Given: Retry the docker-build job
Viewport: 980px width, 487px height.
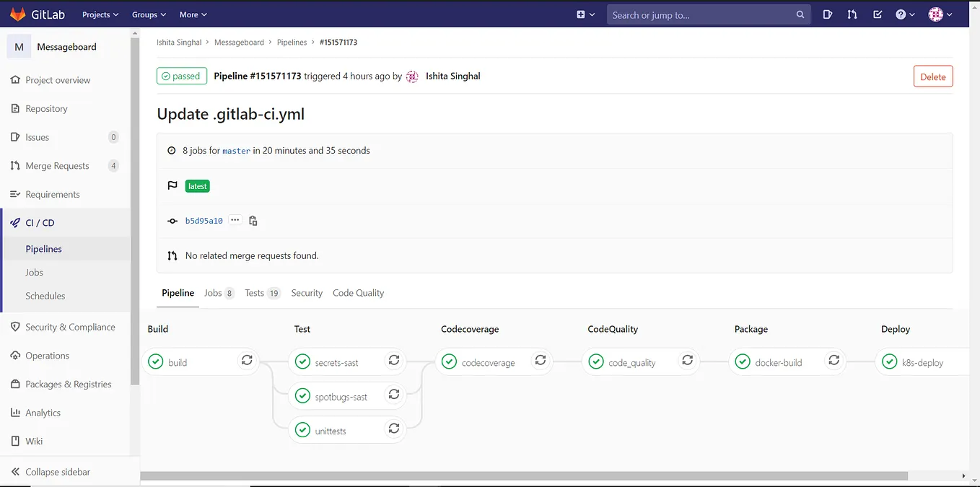Looking at the screenshot, I should (834, 360).
